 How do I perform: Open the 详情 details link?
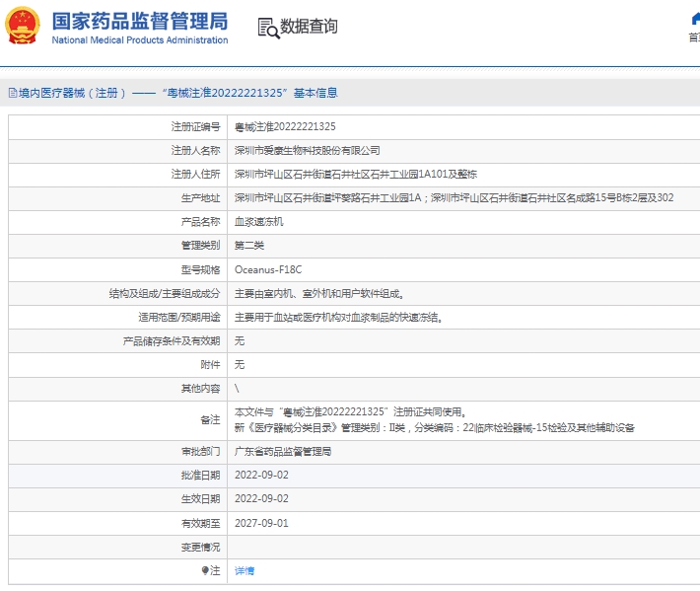pyautogui.click(x=245, y=571)
